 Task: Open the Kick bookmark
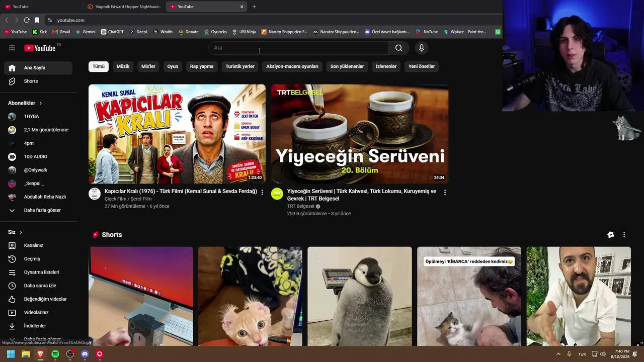pos(40,32)
